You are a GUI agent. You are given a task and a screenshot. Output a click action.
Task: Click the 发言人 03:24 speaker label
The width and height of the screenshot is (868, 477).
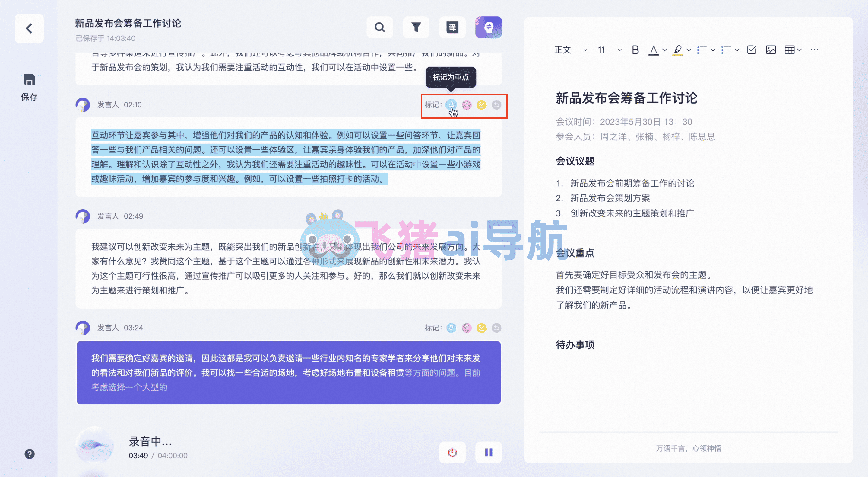coord(120,328)
